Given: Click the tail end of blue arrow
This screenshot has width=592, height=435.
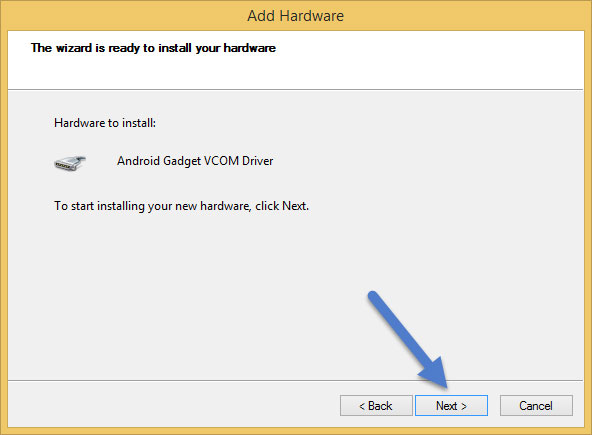Looking at the screenshot, I should coord(374,296).
